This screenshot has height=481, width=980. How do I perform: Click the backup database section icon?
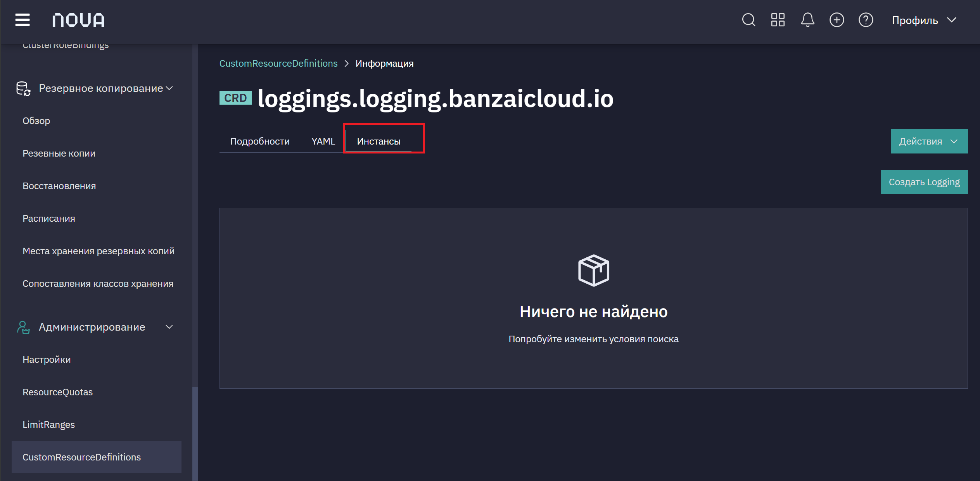(x=23, y=88)
